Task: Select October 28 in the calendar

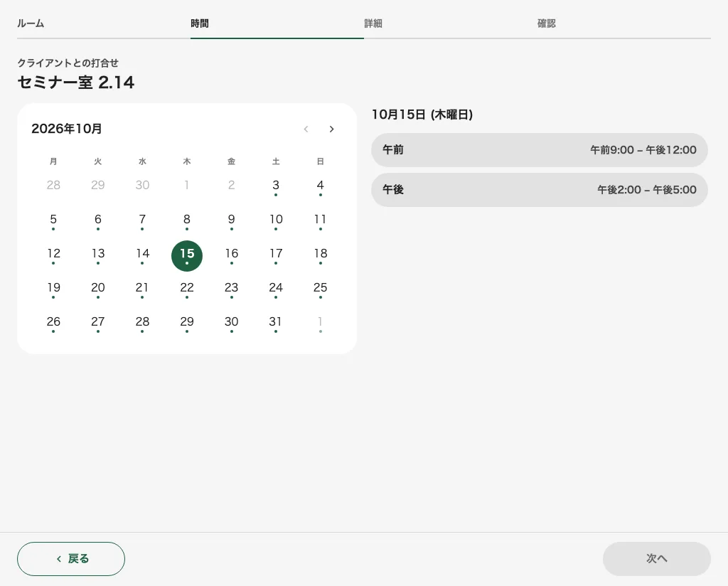Action: (142, 324)
